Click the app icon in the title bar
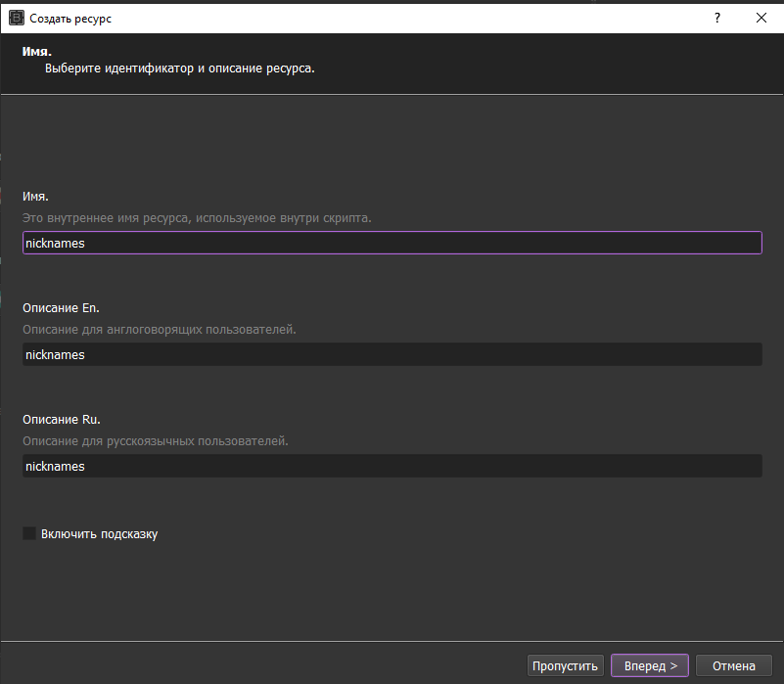 click(x=16, y=18)
